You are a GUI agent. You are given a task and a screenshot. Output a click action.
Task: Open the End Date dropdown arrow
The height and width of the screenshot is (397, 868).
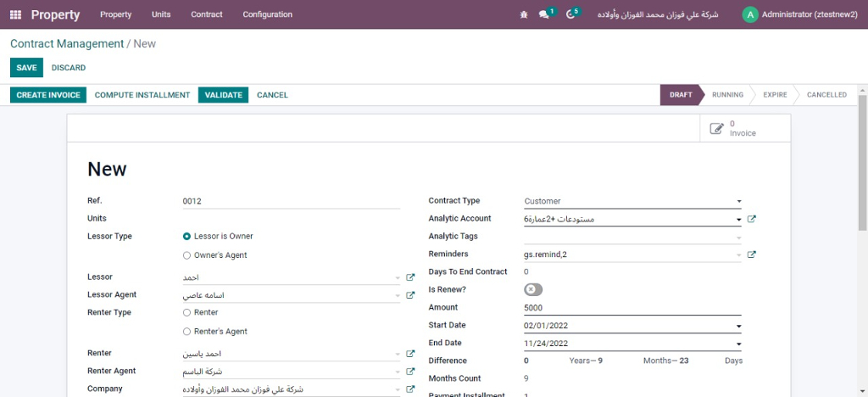click(x=738, y=344)
